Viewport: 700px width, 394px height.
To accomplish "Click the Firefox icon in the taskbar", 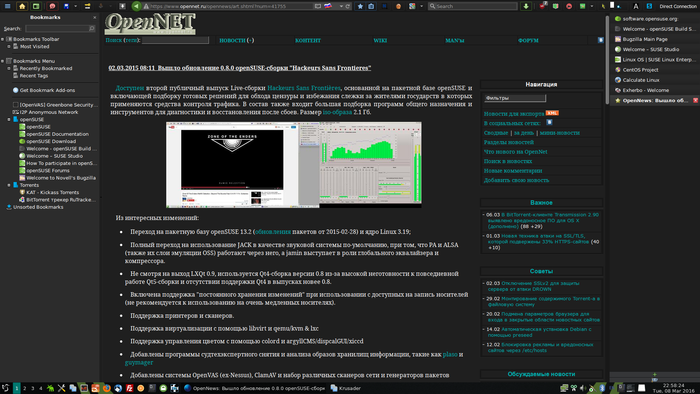I will coord(107,388).
